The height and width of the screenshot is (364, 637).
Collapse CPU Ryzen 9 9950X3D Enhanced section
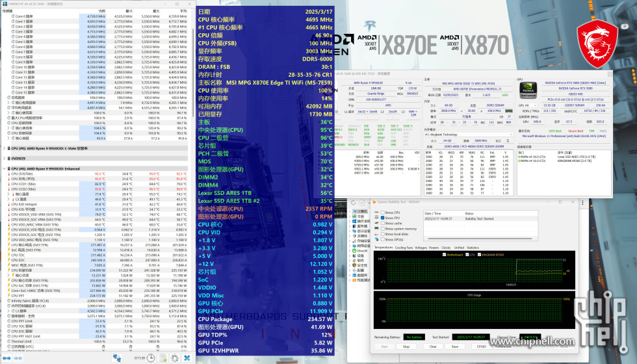tap(4, 168)
